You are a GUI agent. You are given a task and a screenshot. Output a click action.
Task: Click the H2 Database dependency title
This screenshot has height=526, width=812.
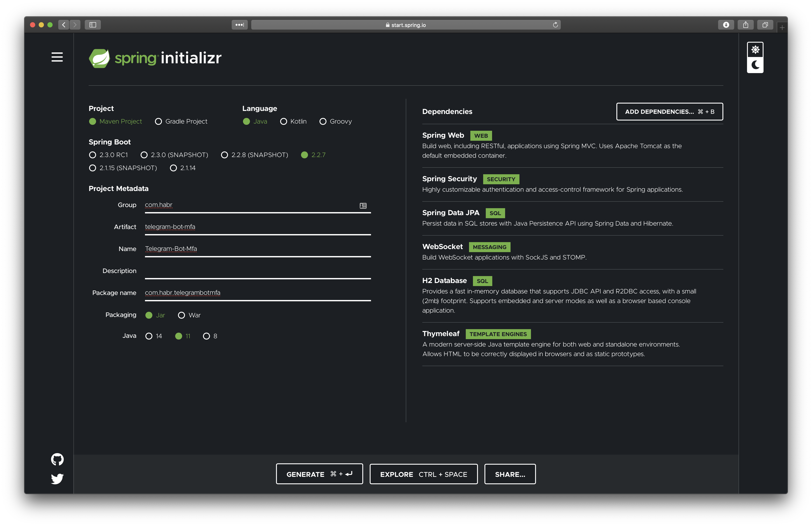pos(444,281)
